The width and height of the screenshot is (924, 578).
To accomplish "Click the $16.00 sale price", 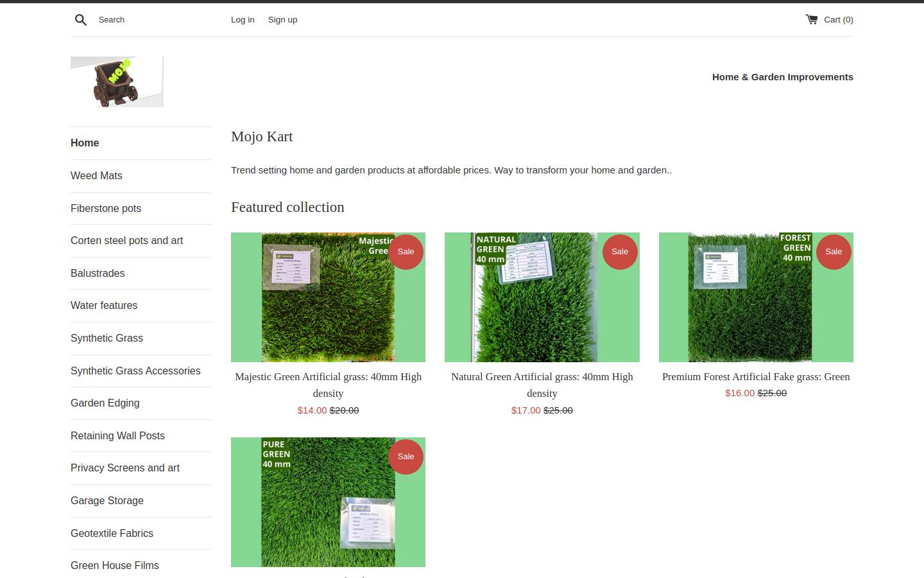I will [740, 393].
